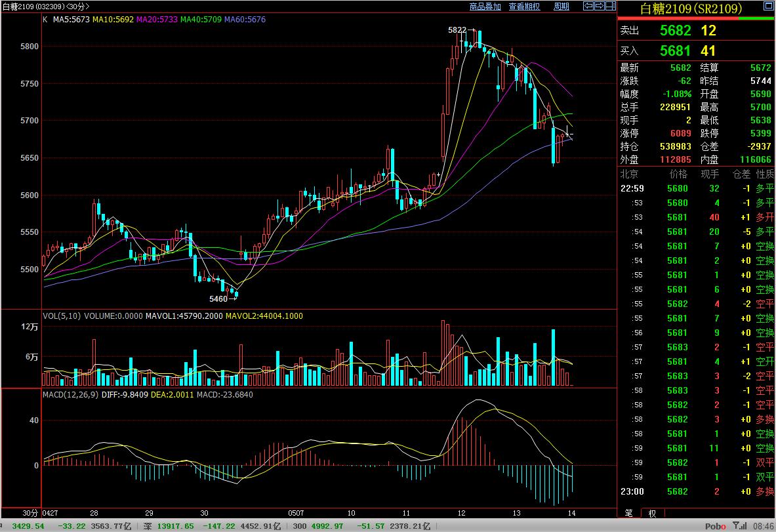
Task: Select the 23:00 tick row
Action: click(697, 491)
